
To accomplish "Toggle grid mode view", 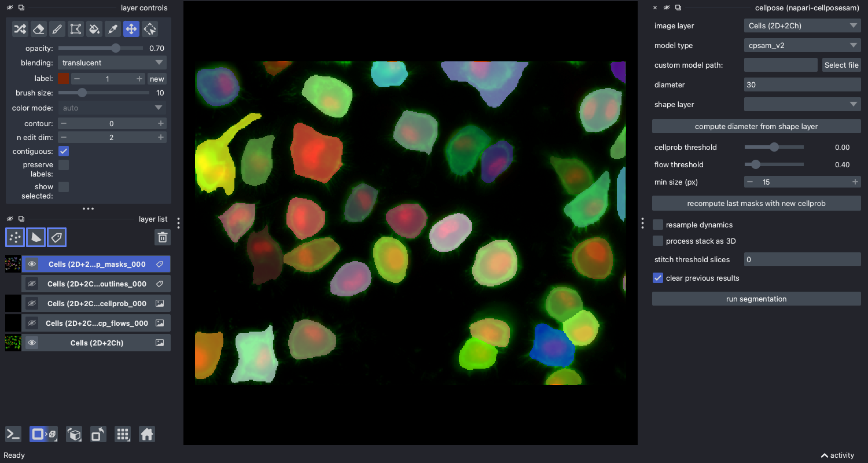I will (x=123, y=434).
